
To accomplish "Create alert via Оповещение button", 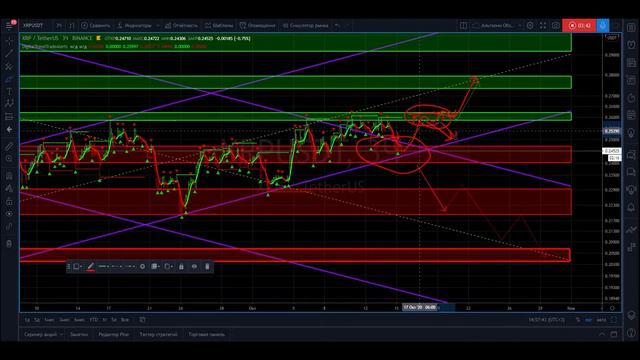I will (258, 25).
